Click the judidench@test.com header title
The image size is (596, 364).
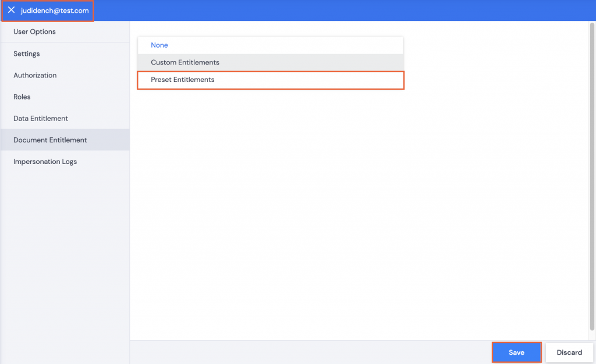coord(55,10)
